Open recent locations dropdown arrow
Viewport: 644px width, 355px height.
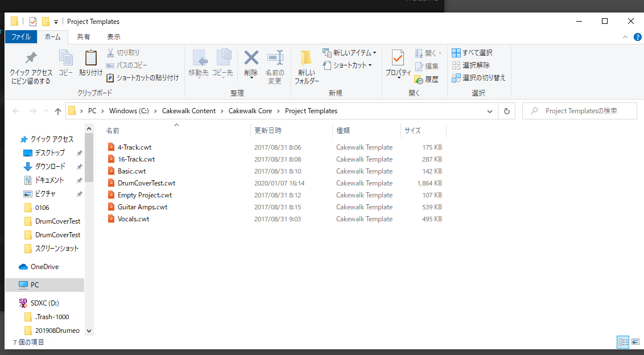click(x=46, y=111)
